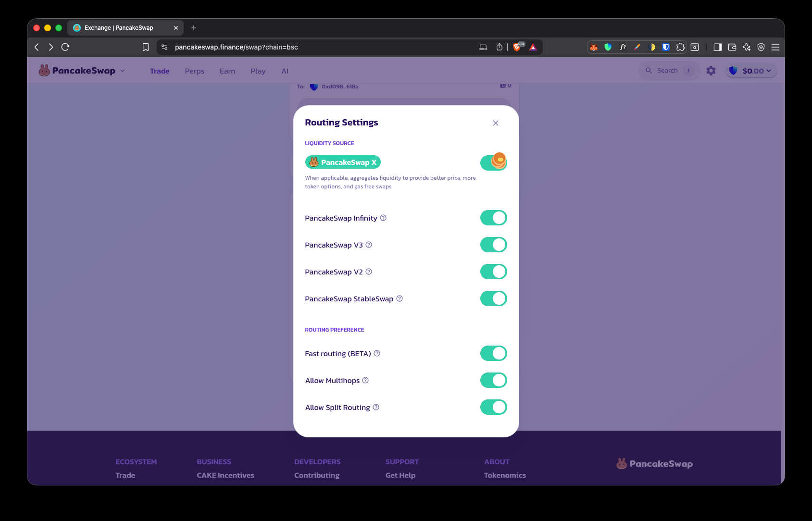The width and height of the screenshot is (812, 521).
Task: Click the Search field in the header
Action: [669, 71]
